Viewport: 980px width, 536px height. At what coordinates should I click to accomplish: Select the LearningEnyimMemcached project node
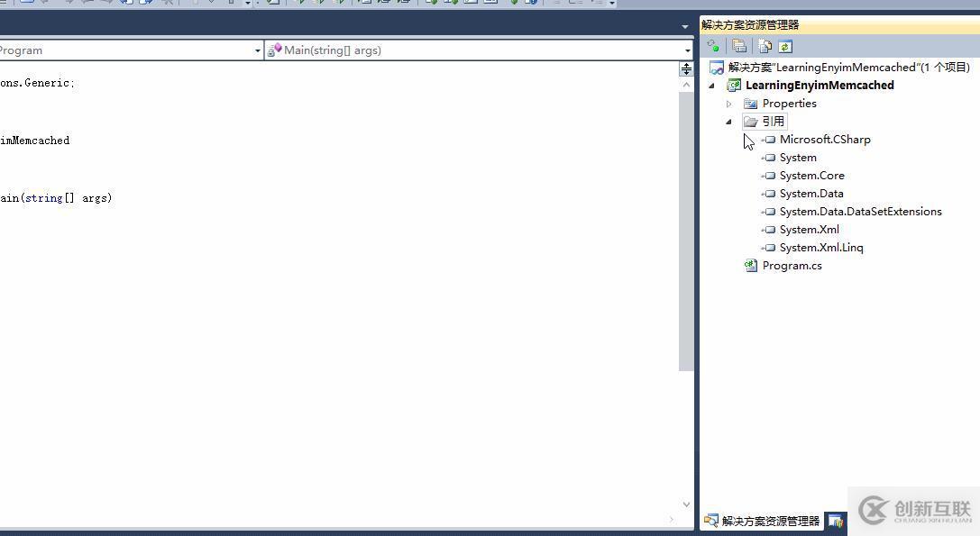point(820,85)
